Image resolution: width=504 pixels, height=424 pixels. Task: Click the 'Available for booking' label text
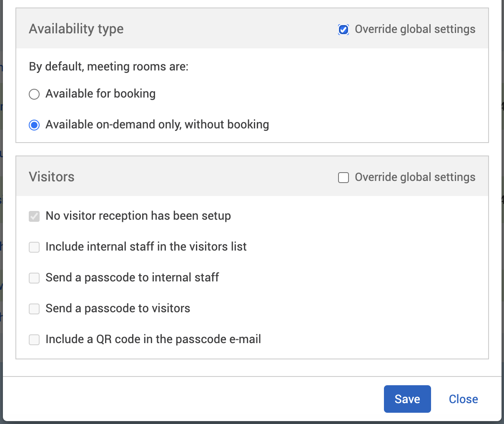point(100,94)
